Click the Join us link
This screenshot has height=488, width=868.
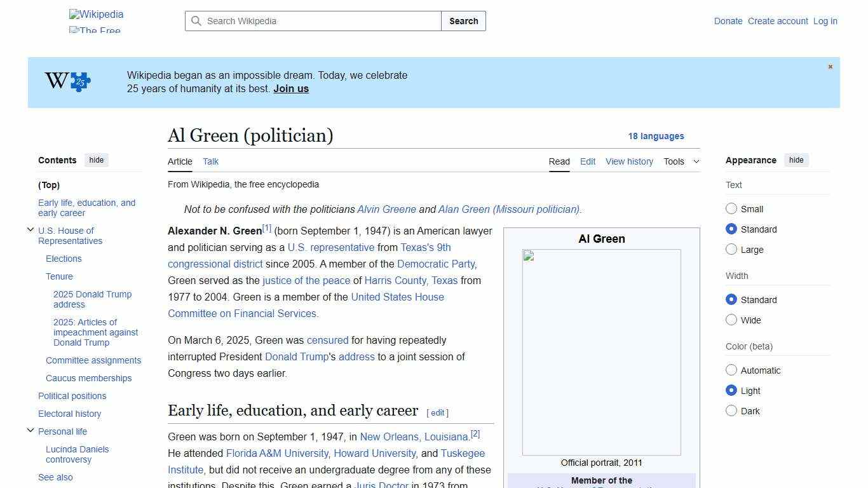point(290,88)
